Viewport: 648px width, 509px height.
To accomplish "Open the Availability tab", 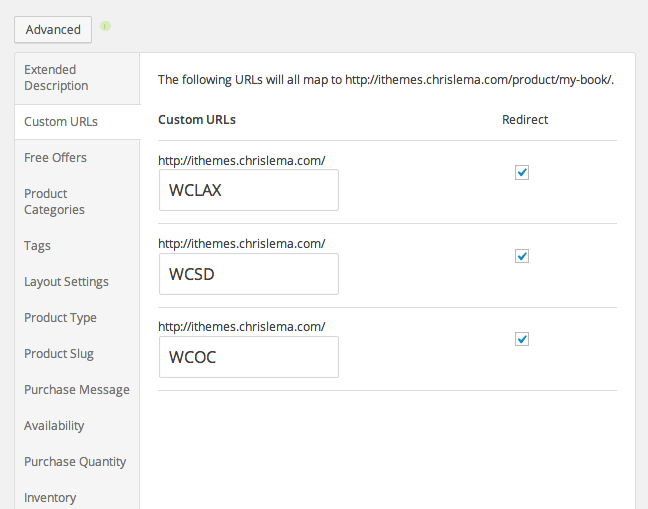I will (54, 426).
